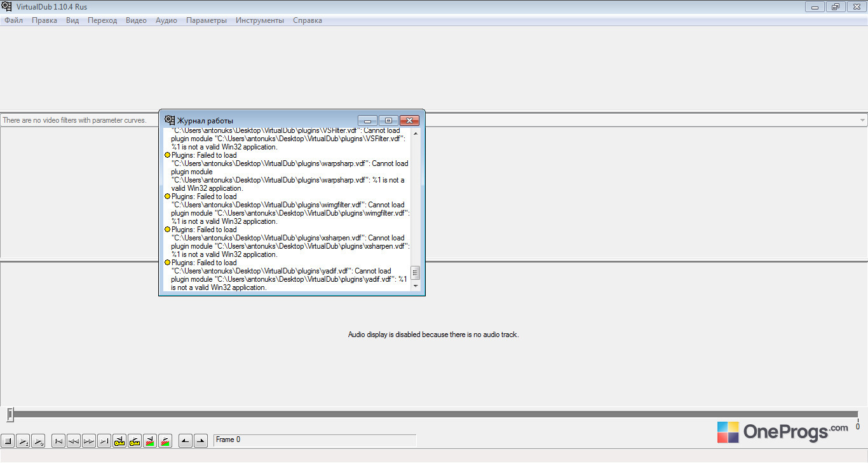This screenshot has height=463, width=868.
Task: Scan backward to previous scene
Action: pos(150,440)
